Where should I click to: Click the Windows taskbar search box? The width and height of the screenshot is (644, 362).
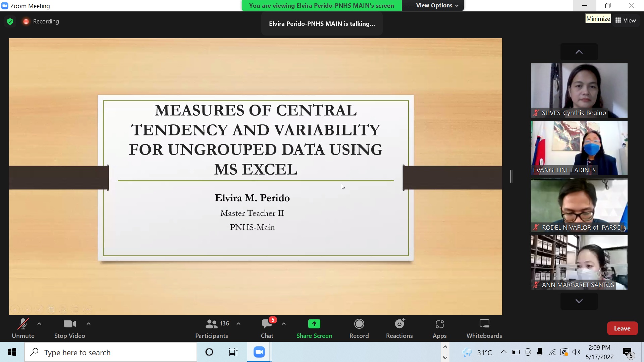point(111,352)
